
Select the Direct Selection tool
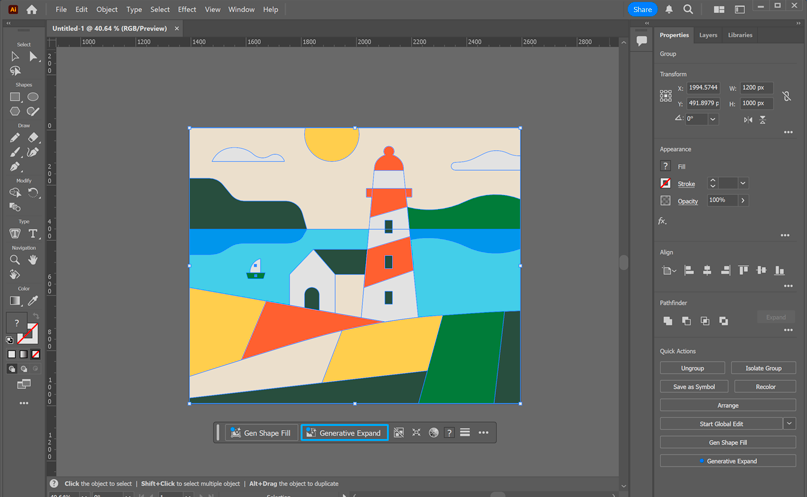point(33,57)
